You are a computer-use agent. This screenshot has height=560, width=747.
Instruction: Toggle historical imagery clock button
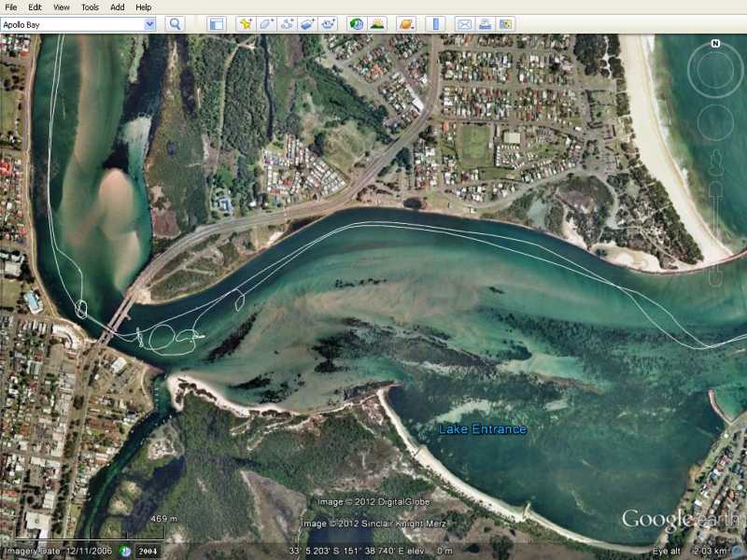tap(356, 24)
